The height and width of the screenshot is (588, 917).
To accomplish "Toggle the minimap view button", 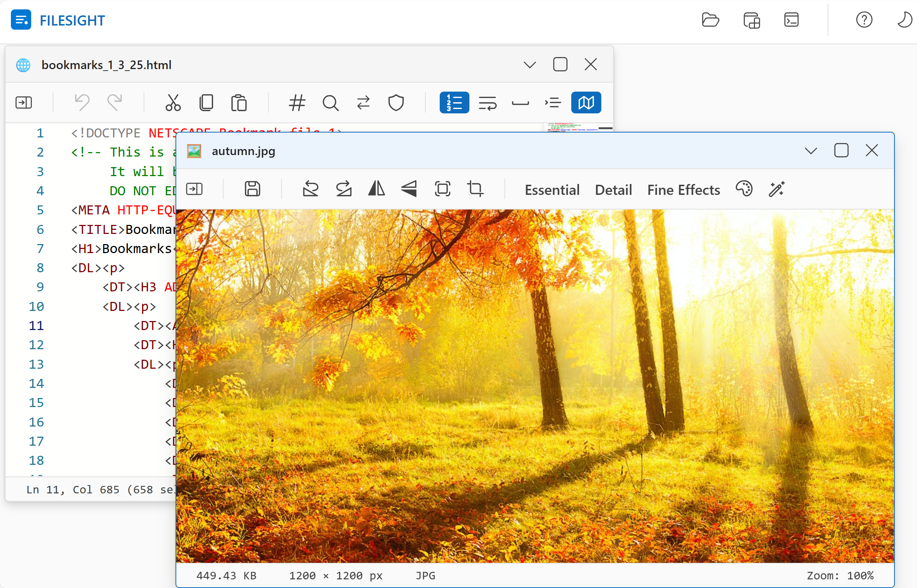I will point(586,103).
